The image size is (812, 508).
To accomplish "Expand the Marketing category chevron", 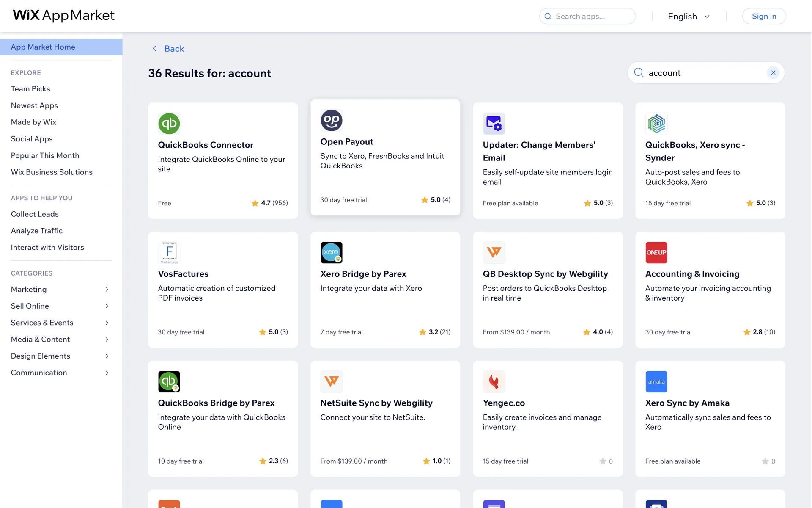I will (x=107, y=290).
